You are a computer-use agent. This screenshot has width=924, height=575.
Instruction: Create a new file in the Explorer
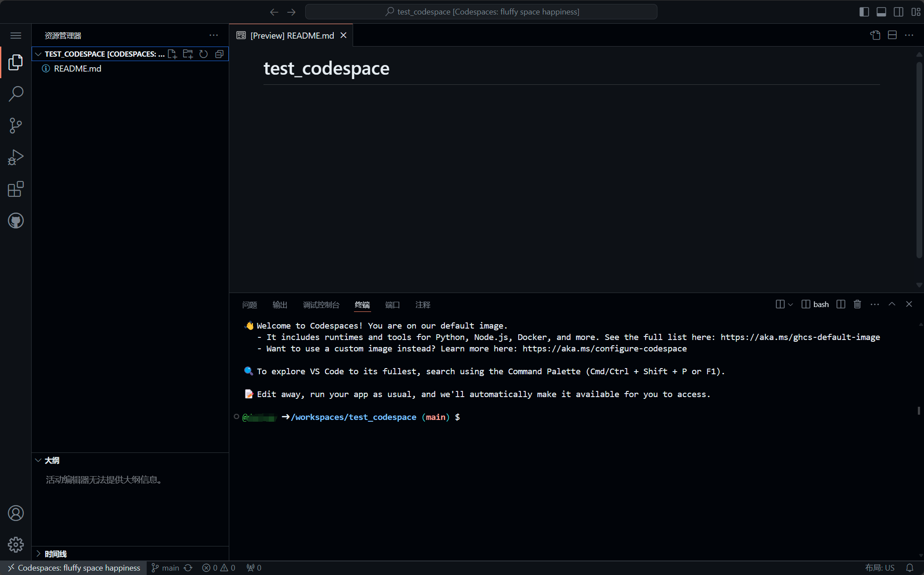172,54
